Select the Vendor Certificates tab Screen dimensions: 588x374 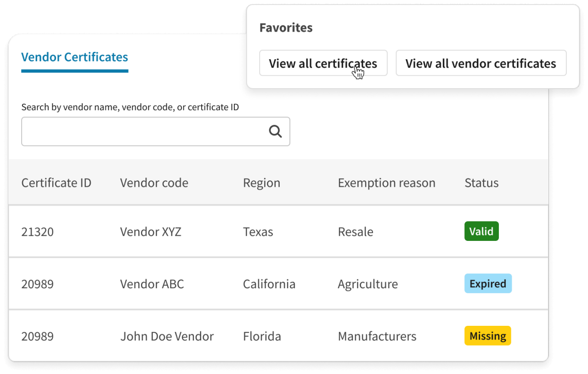74,57
